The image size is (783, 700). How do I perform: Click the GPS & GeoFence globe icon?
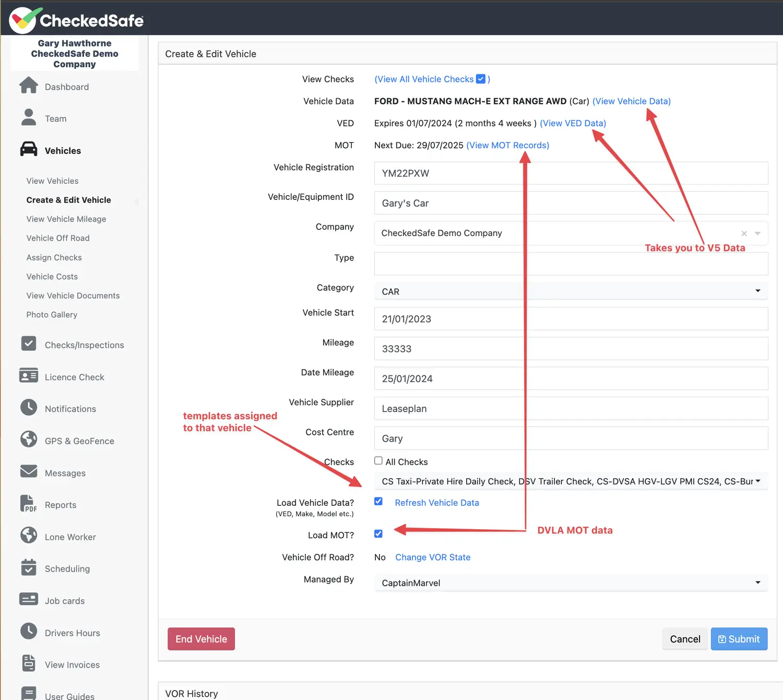[x=29, y=440]
